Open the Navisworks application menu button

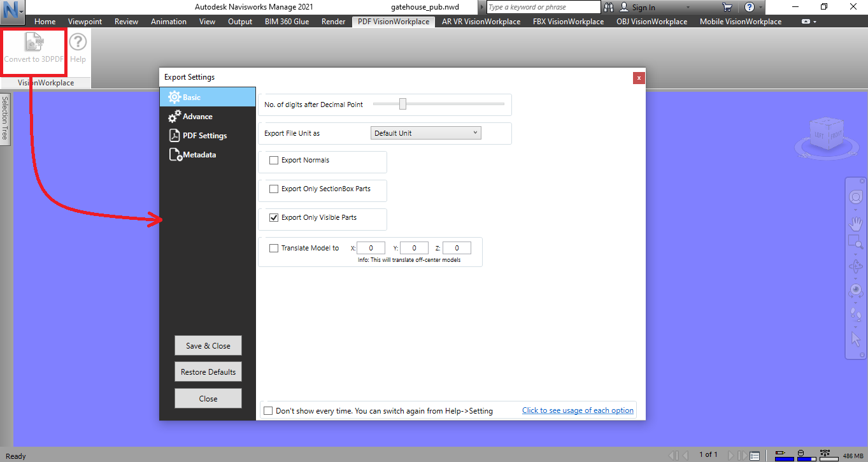pos(13,11)
